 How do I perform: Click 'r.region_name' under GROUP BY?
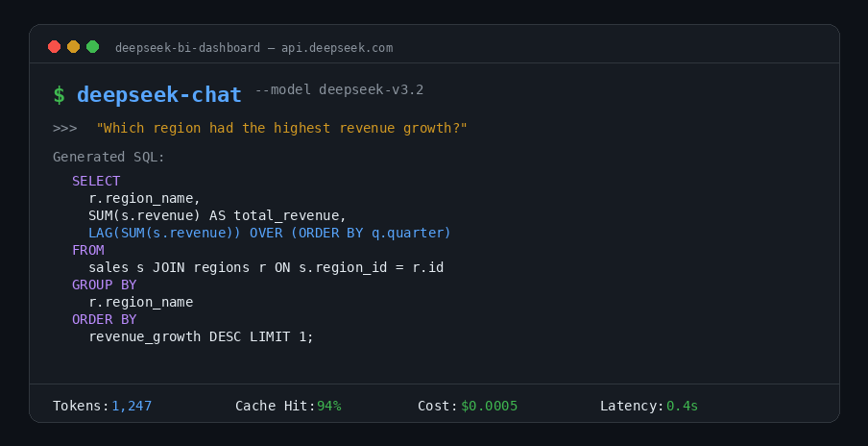point(140,303)
